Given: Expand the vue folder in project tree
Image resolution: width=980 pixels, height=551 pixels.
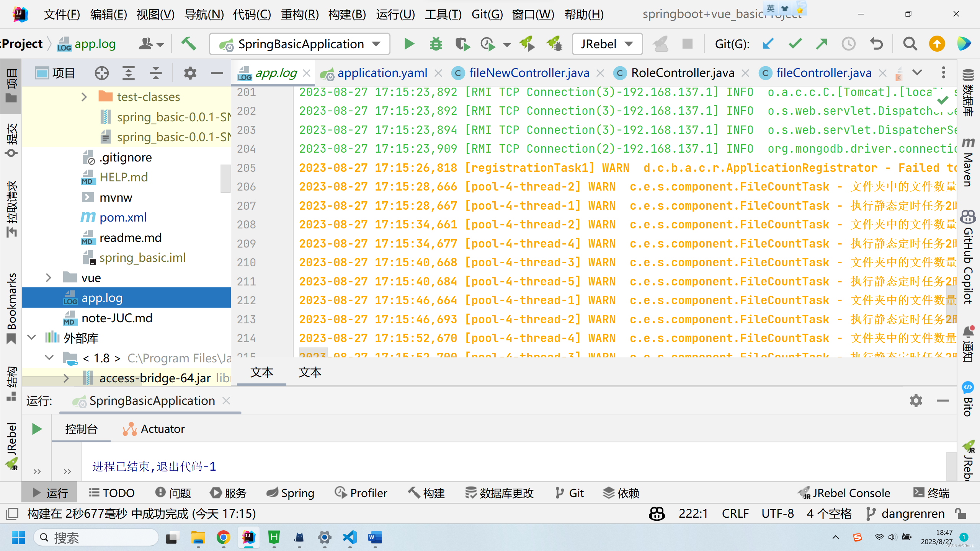Looking at the screenshot, I should [48, 277].
